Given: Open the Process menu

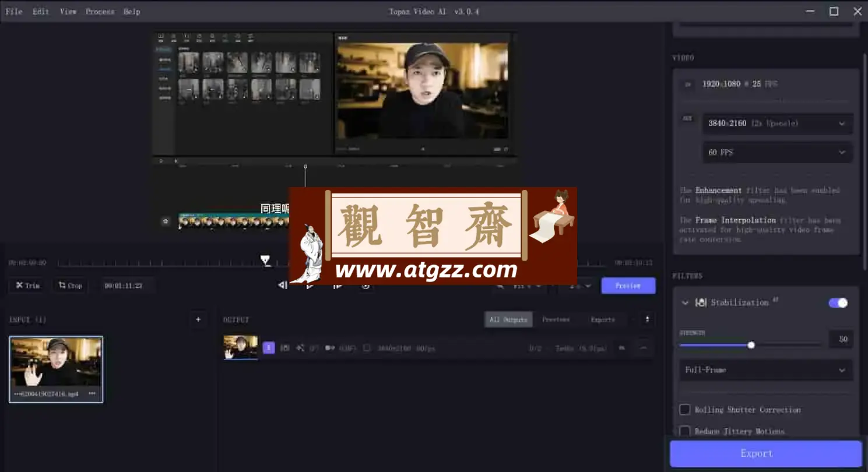Looking at the screenshot, I should 100,12.
